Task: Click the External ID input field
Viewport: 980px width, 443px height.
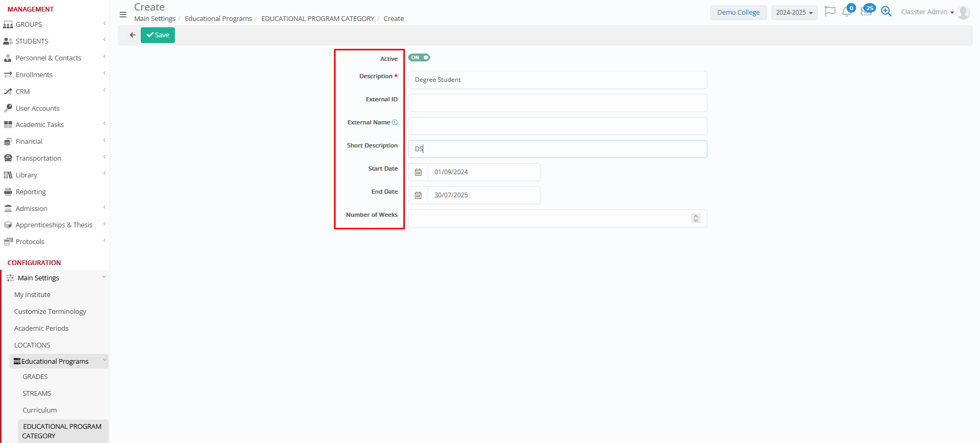Action: pos(557,103)
